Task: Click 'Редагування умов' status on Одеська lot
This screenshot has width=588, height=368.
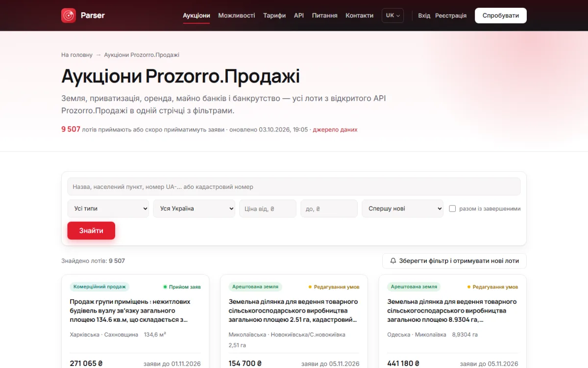Action: (x=492, y=287)
